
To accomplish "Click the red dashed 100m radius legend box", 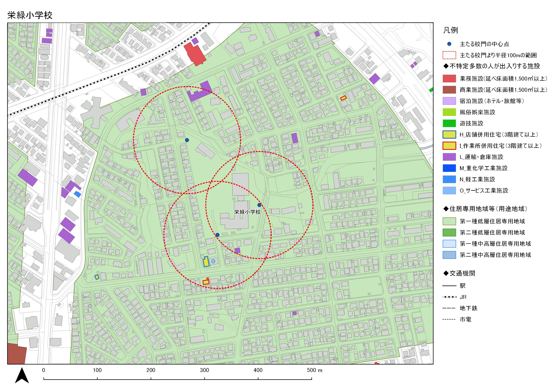I will (449, 55).
